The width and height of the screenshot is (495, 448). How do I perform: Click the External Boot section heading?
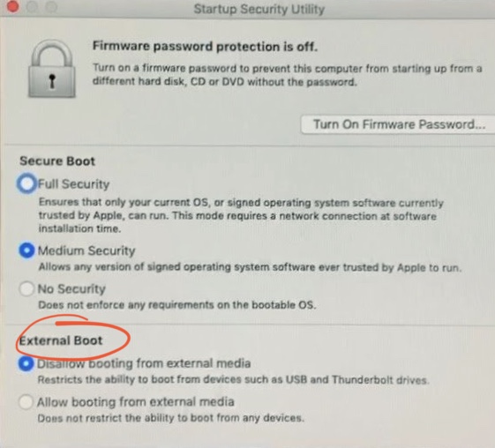[x=61, y=340]
